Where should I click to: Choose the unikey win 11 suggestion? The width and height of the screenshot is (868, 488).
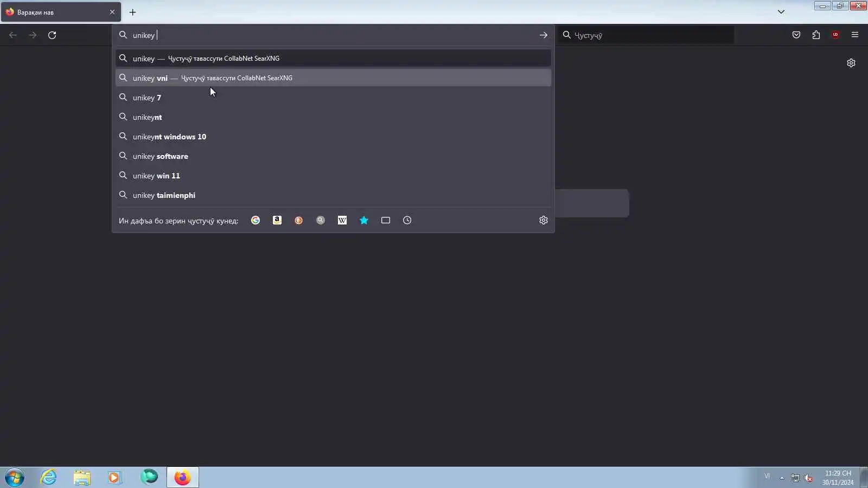tap(333, 176)
